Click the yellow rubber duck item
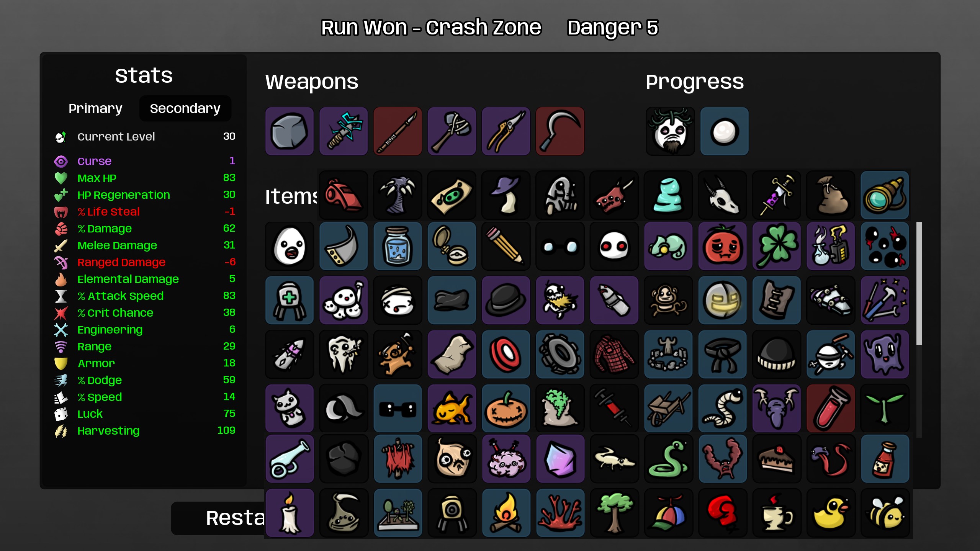The image size is (980, 551). click(x=831, y=513)
